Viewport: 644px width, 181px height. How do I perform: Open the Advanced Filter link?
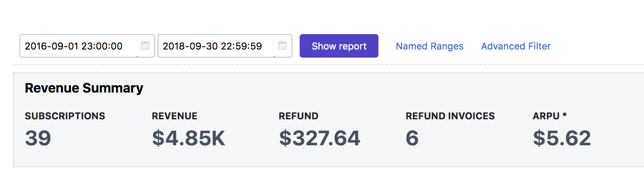(x=516, y=46)
